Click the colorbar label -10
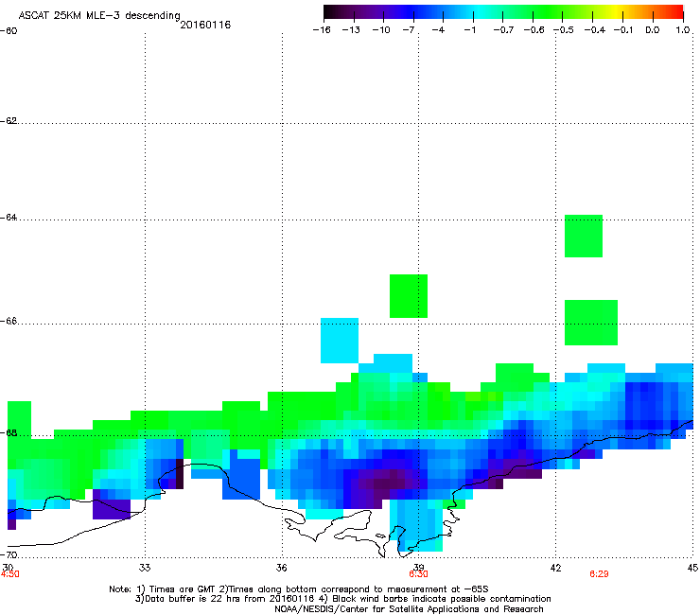This screenshot has width=700, height=615. point(381,30)
